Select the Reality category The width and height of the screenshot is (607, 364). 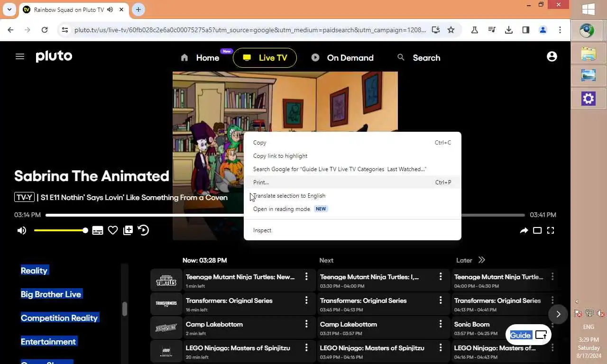tap(34, 271)
